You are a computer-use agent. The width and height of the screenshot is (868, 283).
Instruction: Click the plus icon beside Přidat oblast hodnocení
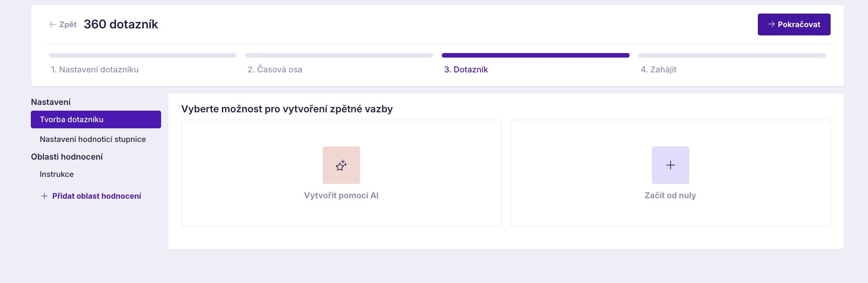pos(44,196)
